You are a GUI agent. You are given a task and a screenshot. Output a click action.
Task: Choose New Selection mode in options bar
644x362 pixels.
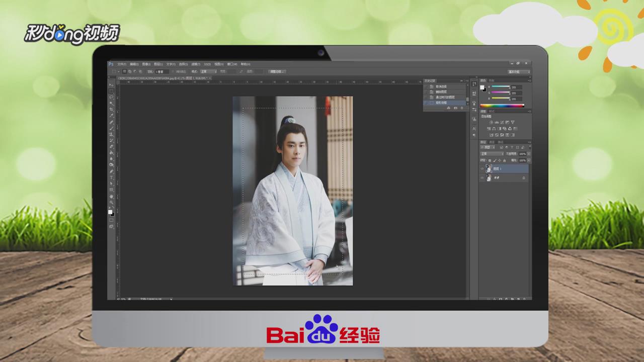(125, 71)
